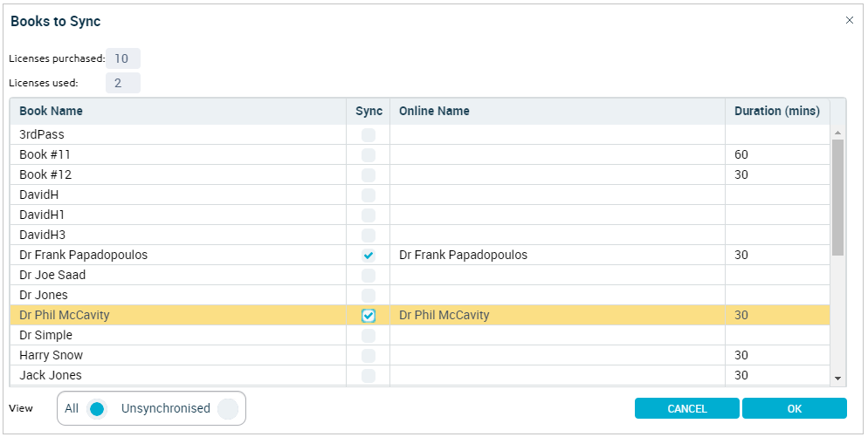Confirm with the OK button
This screenshot has height=437, width=868.
pyautogui.click(x=795, y=408)
